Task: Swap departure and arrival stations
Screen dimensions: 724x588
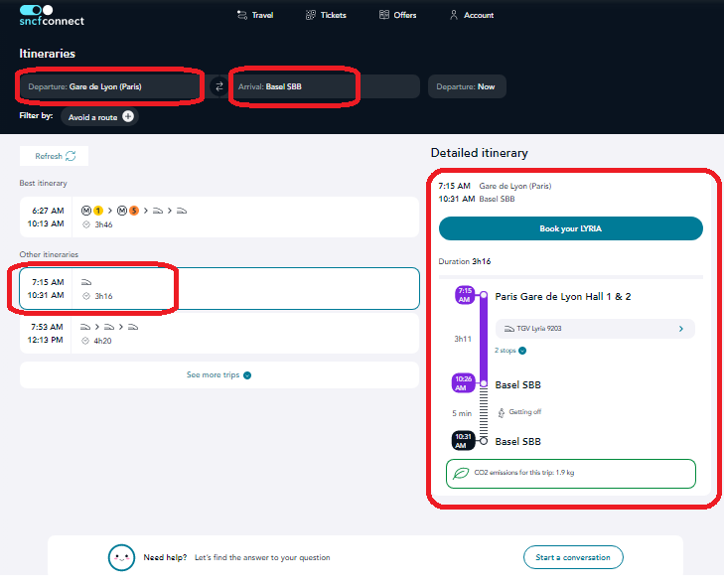Action: 219,86
